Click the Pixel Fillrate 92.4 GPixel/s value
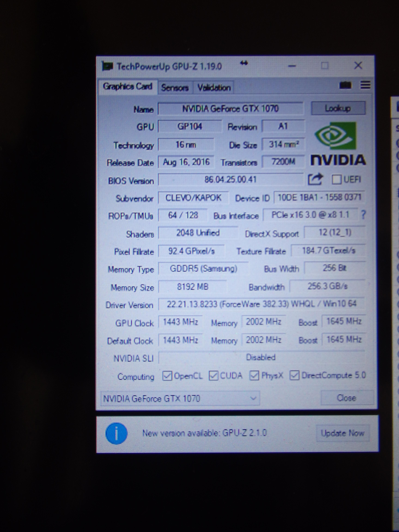The height and width of the screenshot is (532, 399). point(191,251)
